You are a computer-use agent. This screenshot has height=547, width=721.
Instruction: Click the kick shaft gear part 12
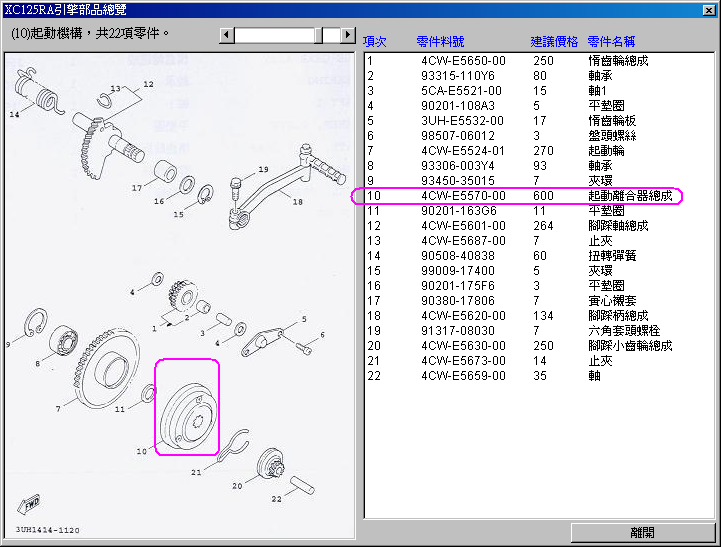click(108, 145)
